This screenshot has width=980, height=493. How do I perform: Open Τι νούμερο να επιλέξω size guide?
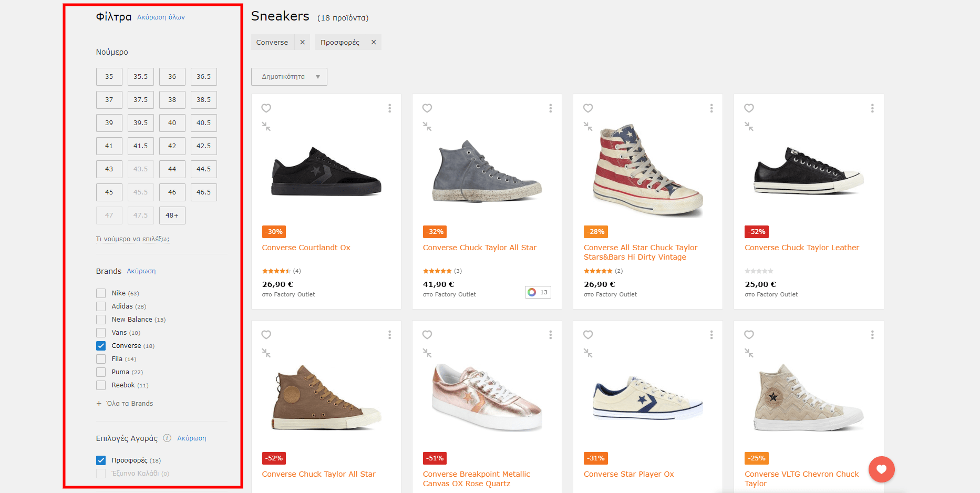132,239
